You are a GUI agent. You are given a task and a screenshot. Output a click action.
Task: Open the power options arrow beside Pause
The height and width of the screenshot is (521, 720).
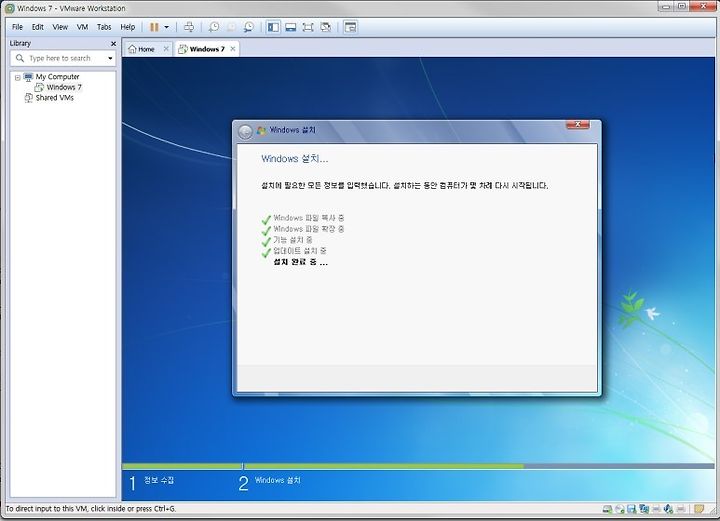click(x=167, y=27)
